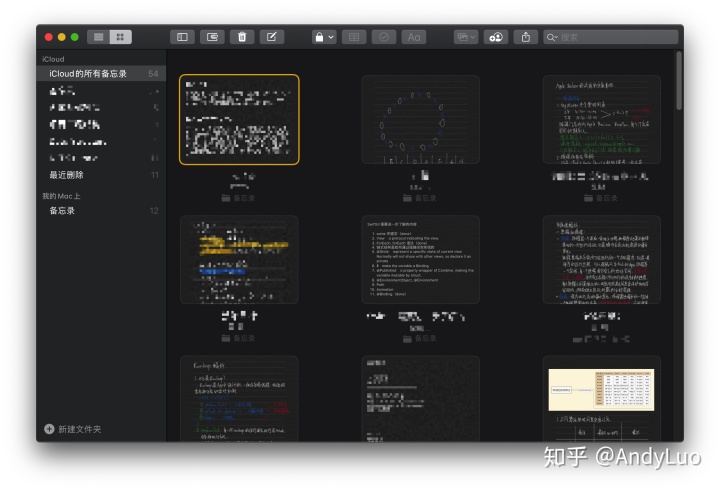Click the 54 note count badge
This screenshot has height=490, width=720.
(x=153, y=73)
